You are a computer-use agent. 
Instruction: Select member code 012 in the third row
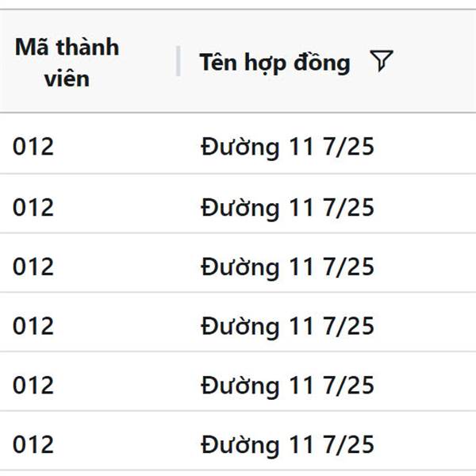point(33,267)
